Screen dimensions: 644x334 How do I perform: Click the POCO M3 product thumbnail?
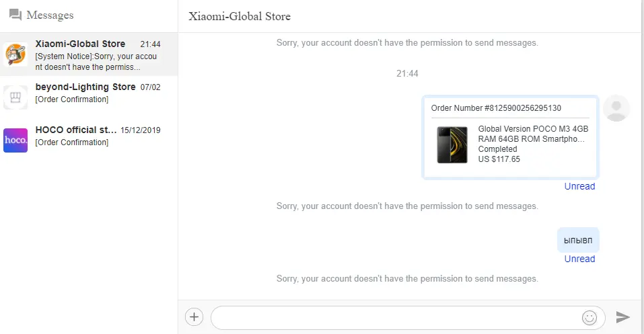[x=452, y=145]
